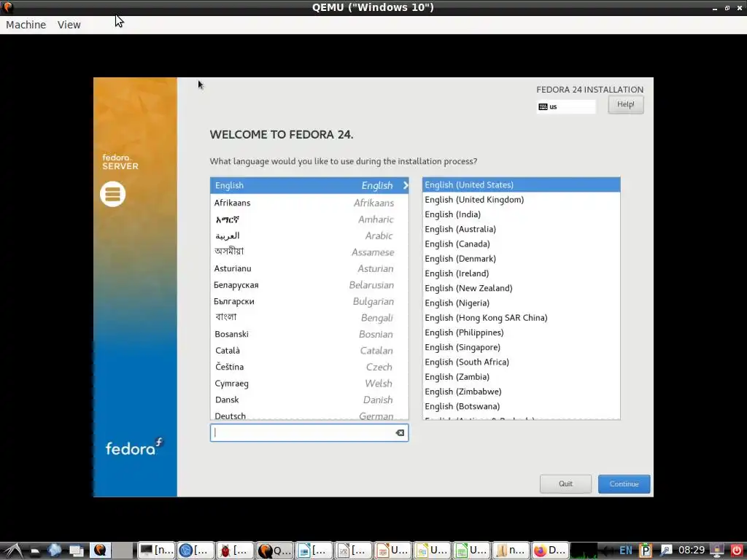Click the language search input field
This screenshot has width=747, height=560.
pyautogui.click(x=309, y=432)
